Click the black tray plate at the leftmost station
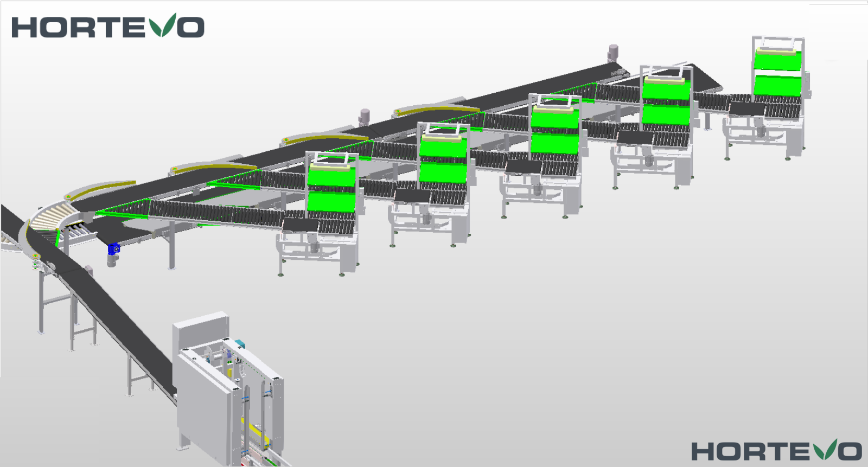The width and height of the screenshot is (868, 467). 300,225
